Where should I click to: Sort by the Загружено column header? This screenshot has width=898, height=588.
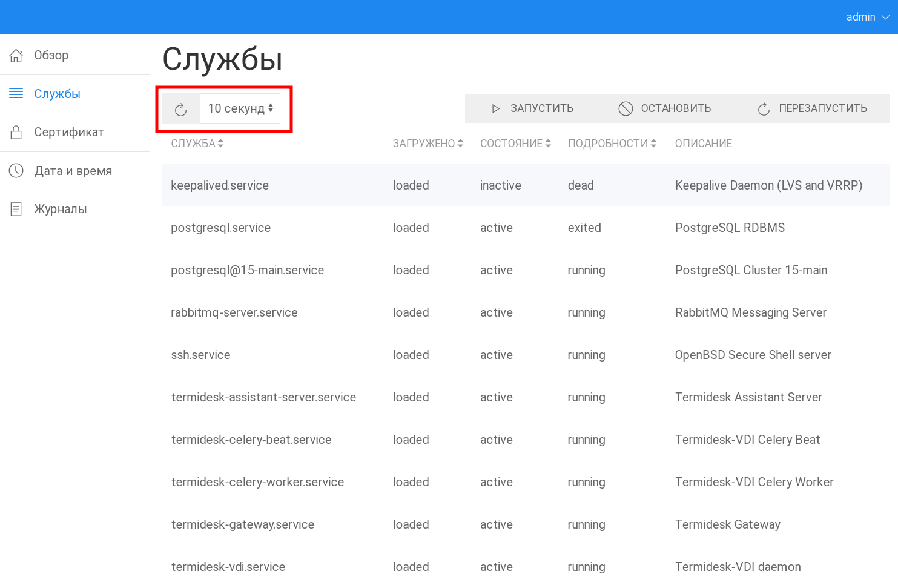[x=428, y=144]
